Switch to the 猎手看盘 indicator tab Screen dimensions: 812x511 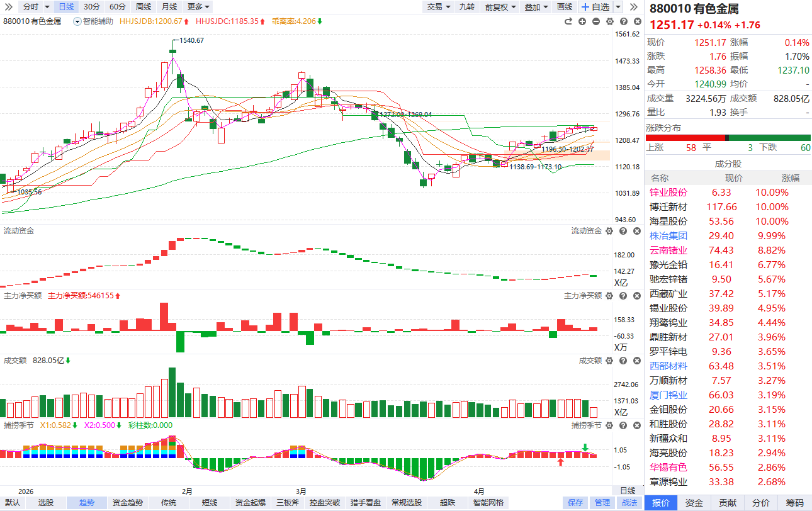pyautogui.click(x=366, y=503)
